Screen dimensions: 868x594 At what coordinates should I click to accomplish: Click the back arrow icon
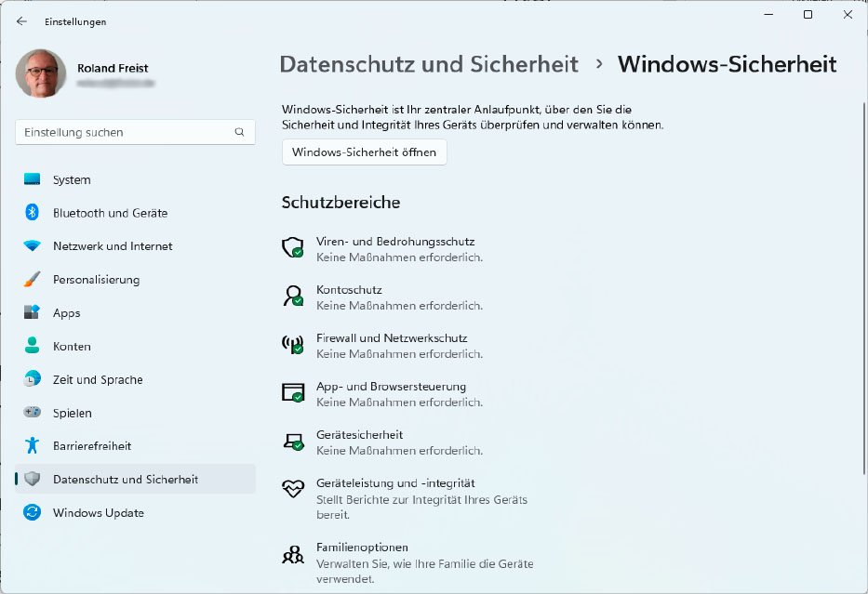click(21, 21)
